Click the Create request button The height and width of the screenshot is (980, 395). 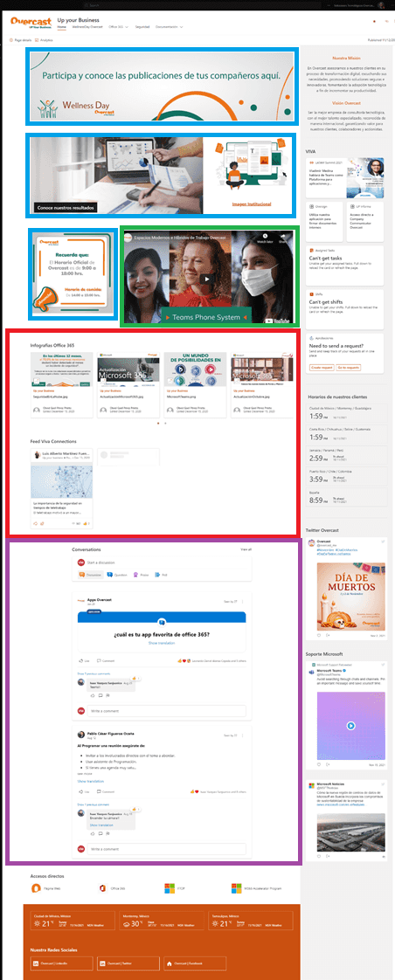click(321, 369)
